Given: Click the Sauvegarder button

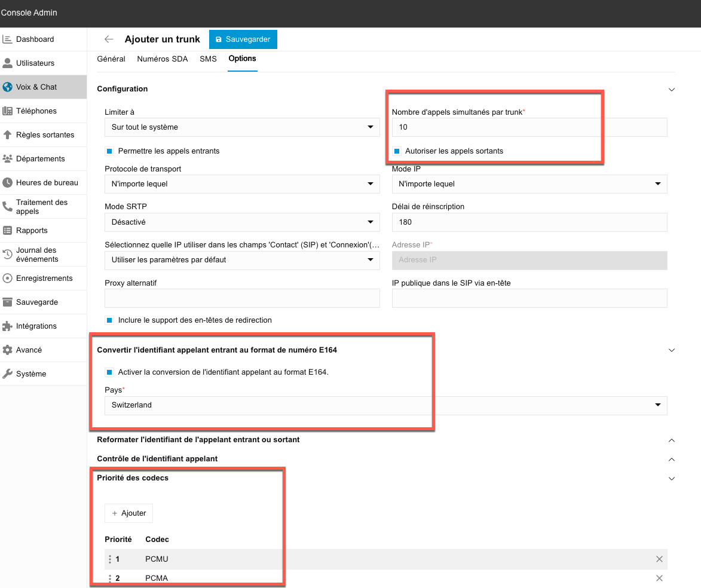Looking at the screenshot, I should 243,39.
